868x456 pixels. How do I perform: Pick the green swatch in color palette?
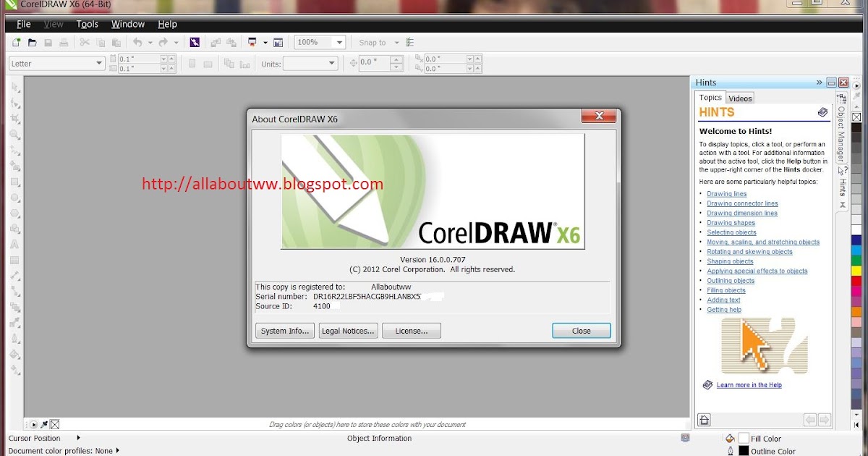pos(857,260)
